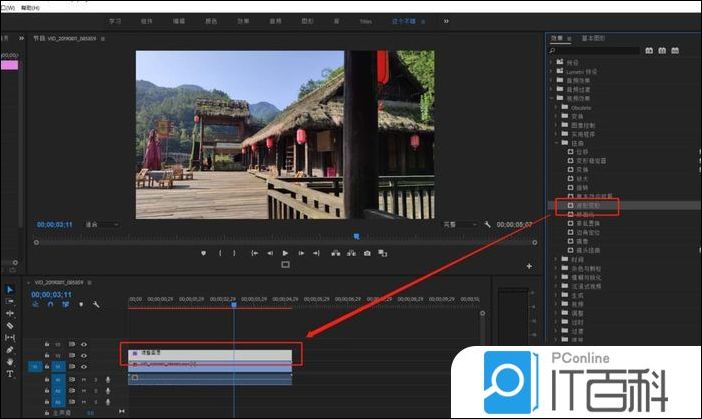Click the plus button editor icon
Image resolution: width=702 pixels, height=419 pixels.
(528, 266)
